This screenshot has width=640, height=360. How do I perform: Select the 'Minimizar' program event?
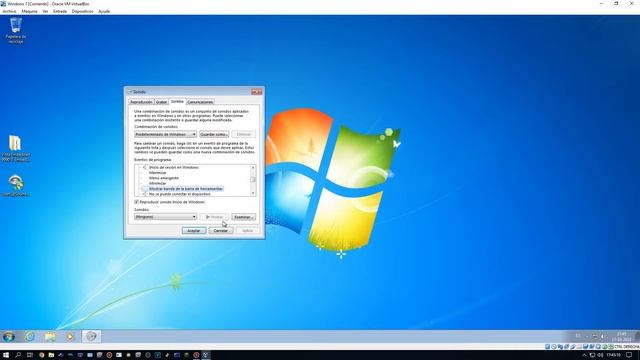[x=158, y=183]
